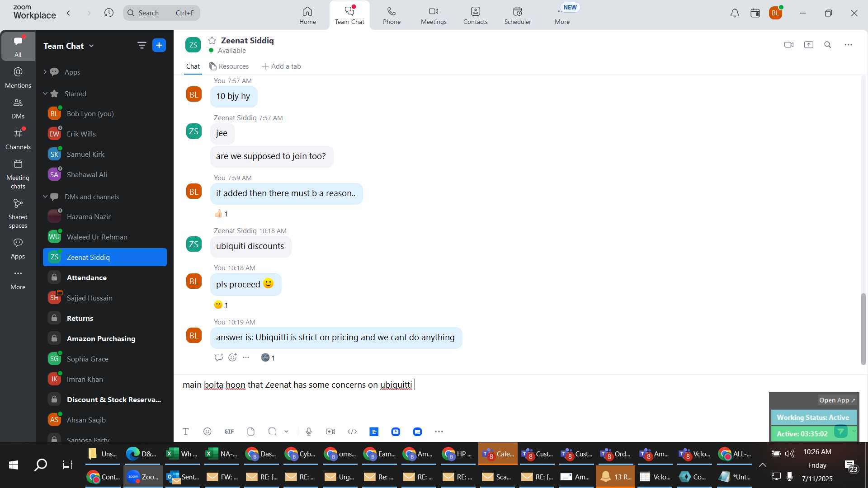Open Meeting chats in sidebar
Image resolution: width=868 pixels, height=488 pixels.
18,174
